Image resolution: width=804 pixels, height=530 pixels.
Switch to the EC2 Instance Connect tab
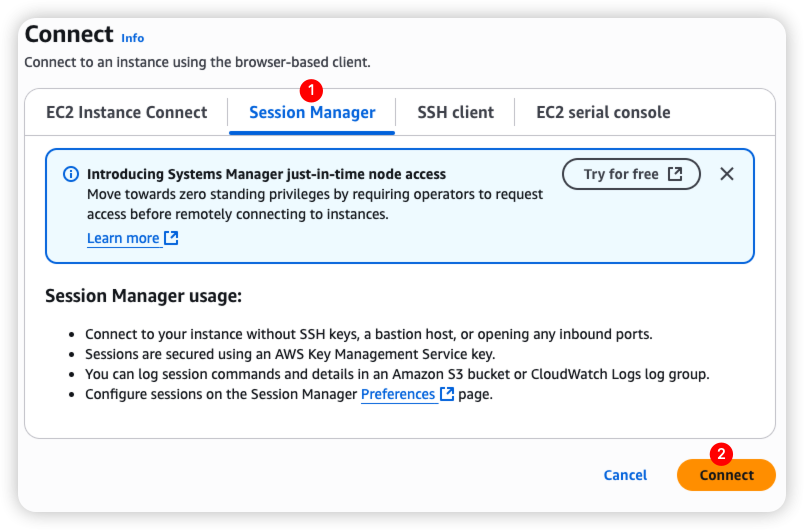pos(127,112)
